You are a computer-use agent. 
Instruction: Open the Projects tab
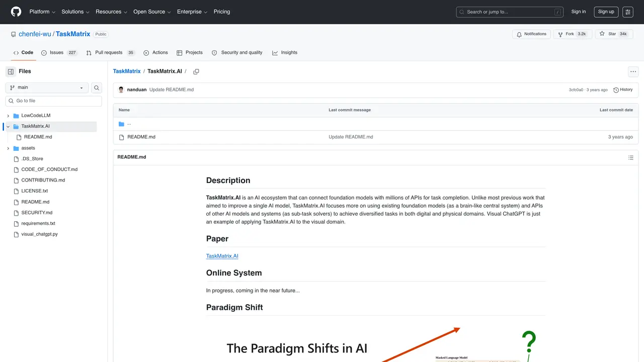coord(190,52)
